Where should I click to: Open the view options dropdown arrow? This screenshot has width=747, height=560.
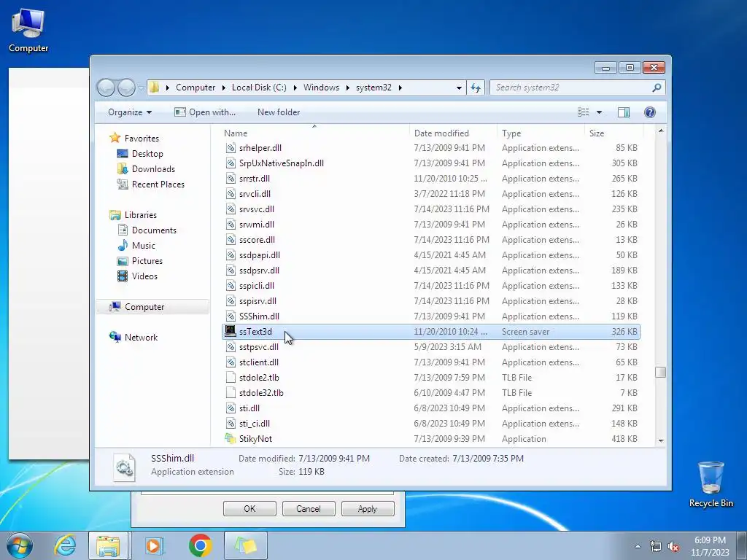[x=600, y=112]
